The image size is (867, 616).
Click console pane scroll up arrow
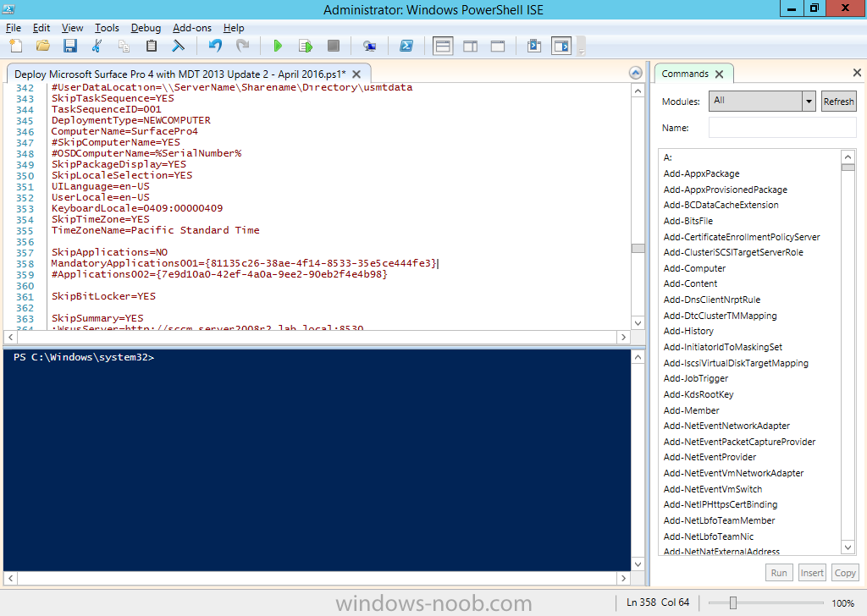[638, 357]
